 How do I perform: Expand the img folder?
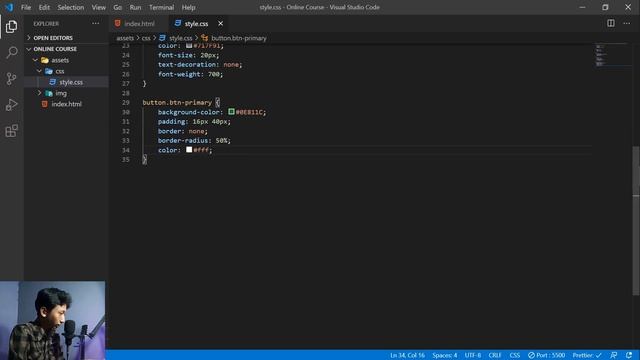pos(65,93)
